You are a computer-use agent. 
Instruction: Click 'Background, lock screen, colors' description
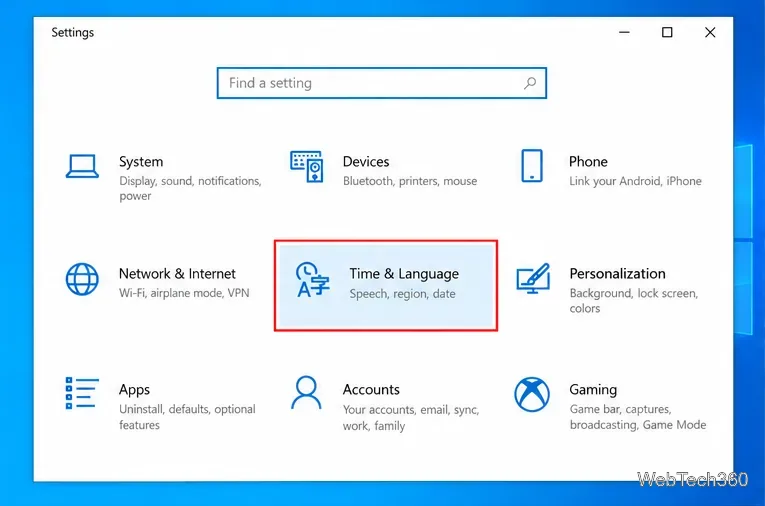(634, 301)
